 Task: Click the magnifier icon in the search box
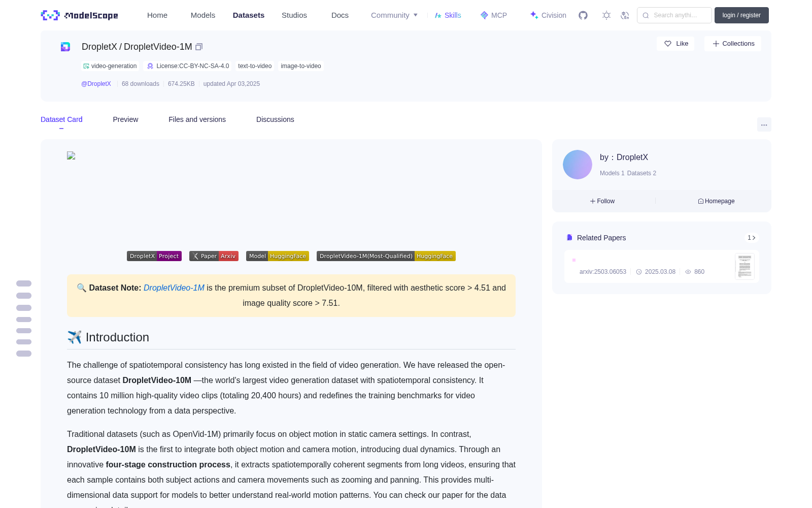click(x=646, y=15)
